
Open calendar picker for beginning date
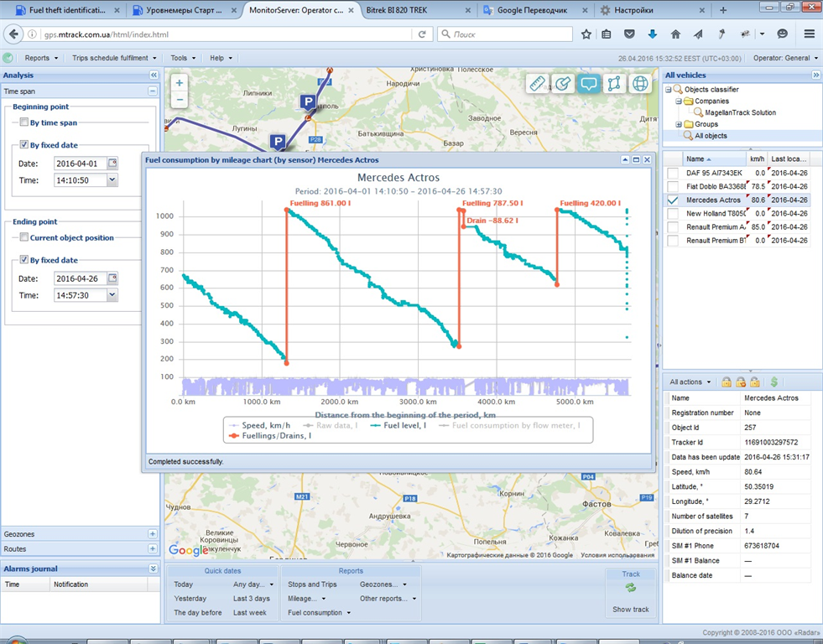click(x=112, y=164)
